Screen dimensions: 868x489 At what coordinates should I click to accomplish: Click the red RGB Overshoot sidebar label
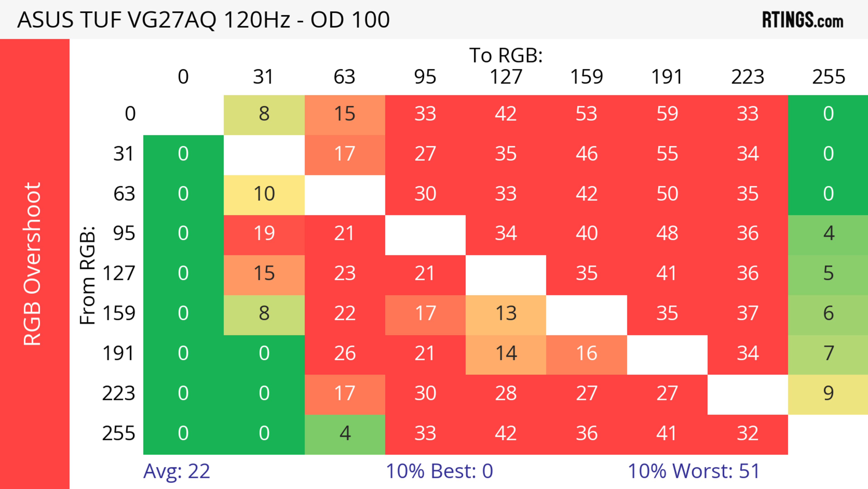click(33, 264)
